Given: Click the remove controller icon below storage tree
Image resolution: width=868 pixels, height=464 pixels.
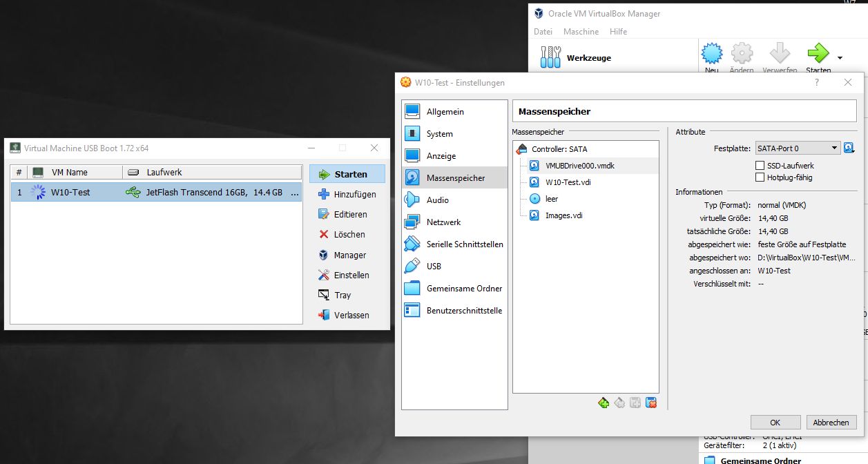Looking at the screenshot, I should click(x=619, y=403).
